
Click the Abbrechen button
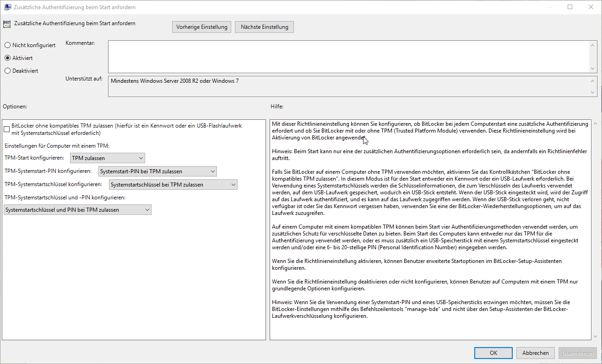pyautogui.click(x=536, y=353)
